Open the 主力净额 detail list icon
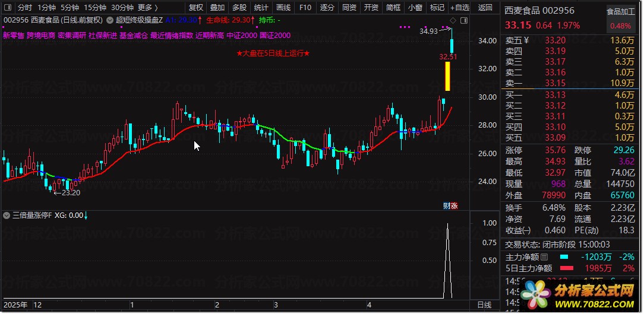Screen dimensions: 644x314 coord(545,258)
